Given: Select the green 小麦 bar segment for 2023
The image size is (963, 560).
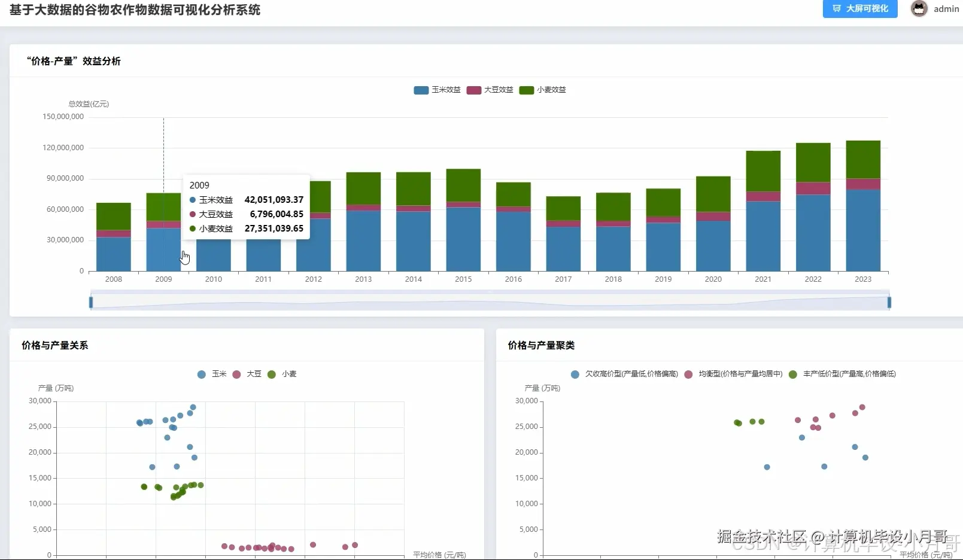Looking at the screenshot, I should [863, 160].
